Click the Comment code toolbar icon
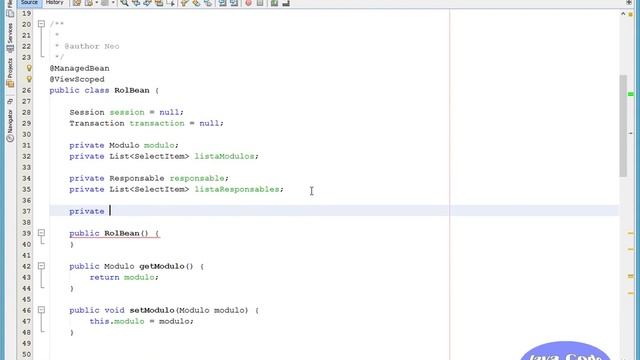640x360 pixels. point(274,3)
